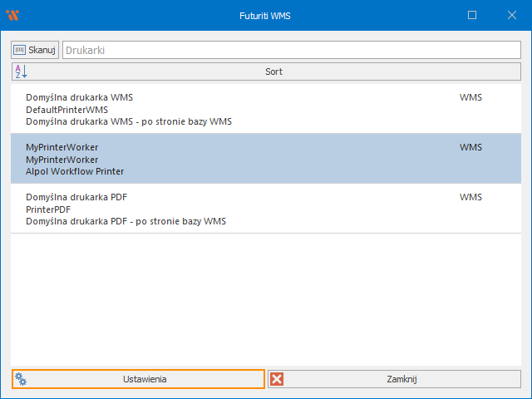This screenshot has width=532, height=399.
Task: Click WMS tag in the DefaultPrinterWMS row
Action: (470, 97)
